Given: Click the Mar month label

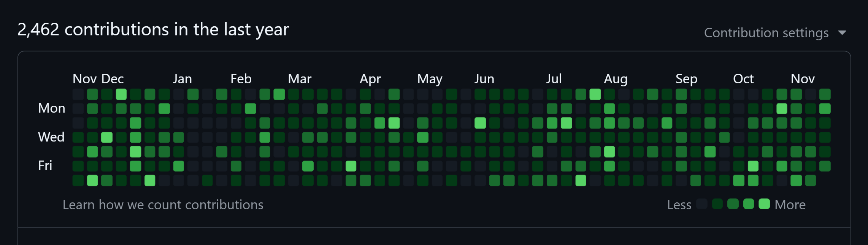Looking at the screenshot, I should click(x=300, y=79).
